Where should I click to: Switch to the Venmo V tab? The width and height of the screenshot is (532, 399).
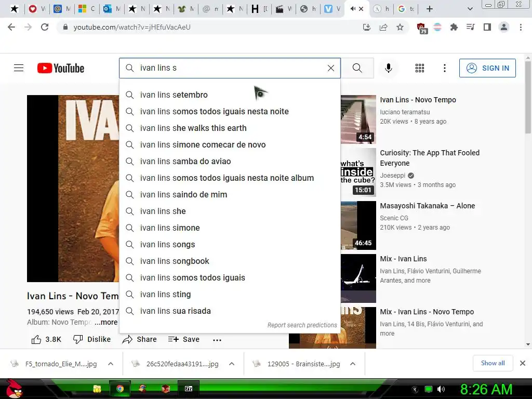coord(332,9)
